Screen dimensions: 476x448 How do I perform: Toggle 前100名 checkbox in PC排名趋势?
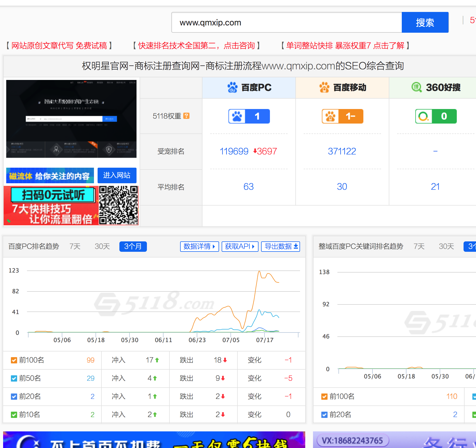(x=14, y=360)
